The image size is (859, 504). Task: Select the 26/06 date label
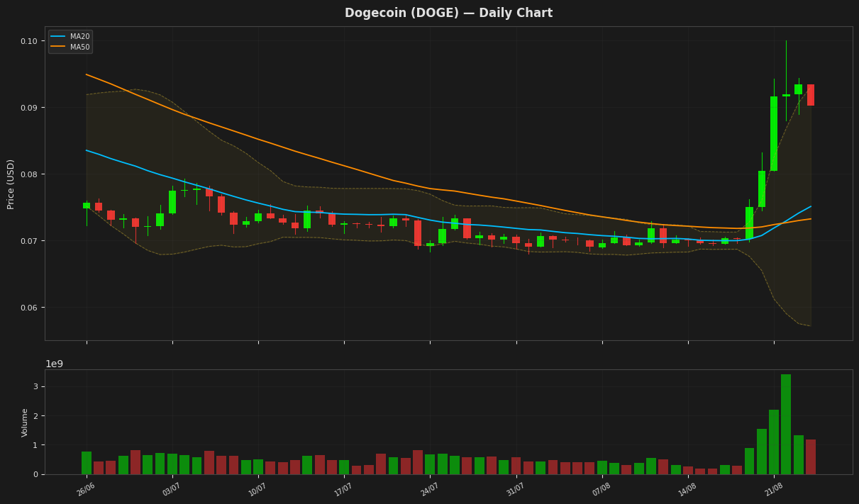[86, 489]
